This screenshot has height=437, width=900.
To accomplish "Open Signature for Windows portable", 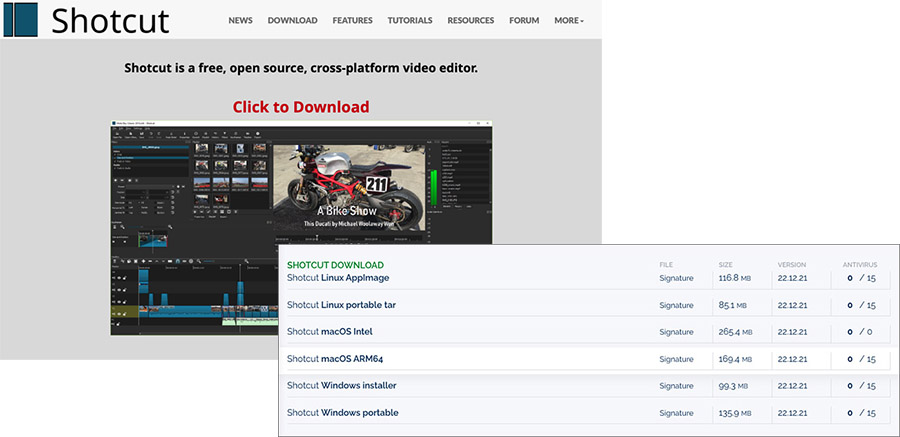I will click(676, 412).
